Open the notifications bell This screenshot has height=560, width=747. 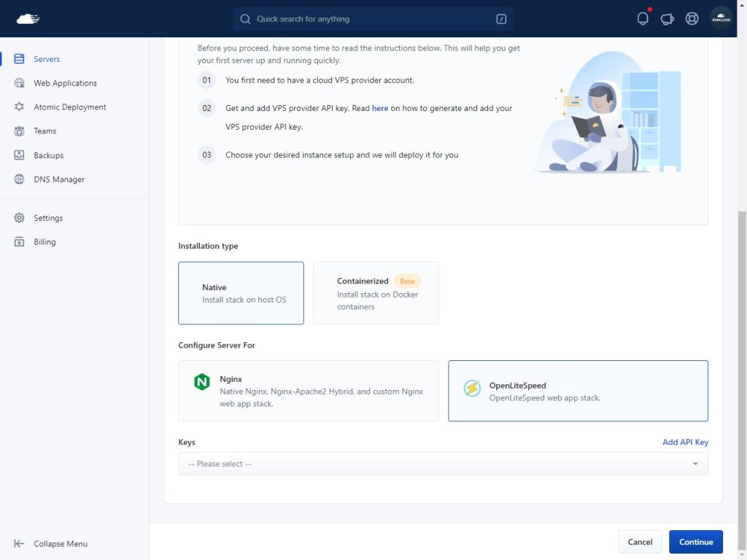[643, 19]
